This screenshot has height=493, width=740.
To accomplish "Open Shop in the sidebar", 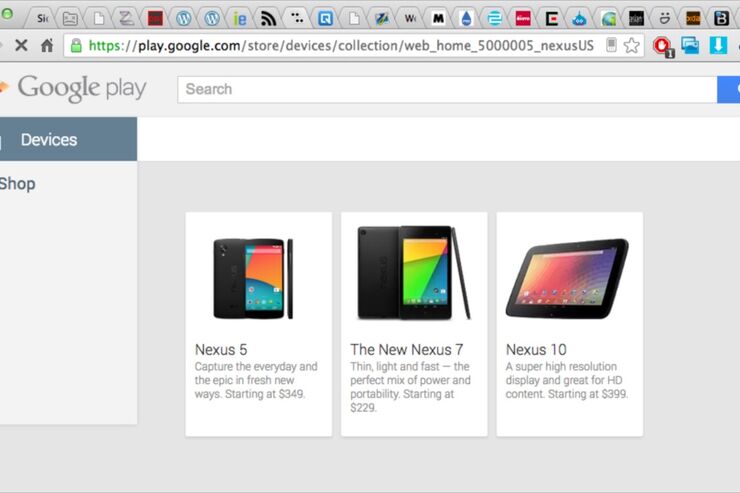I will tap(17, 184).
